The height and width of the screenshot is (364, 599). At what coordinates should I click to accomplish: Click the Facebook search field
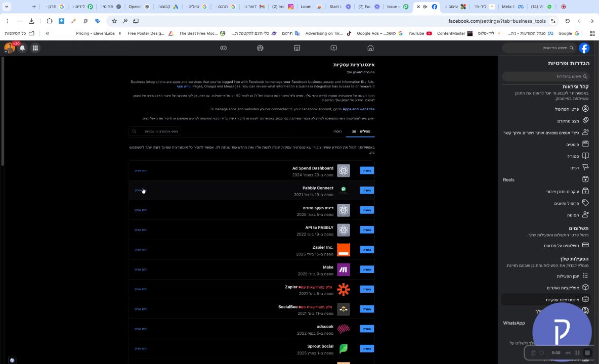point(539,48)
